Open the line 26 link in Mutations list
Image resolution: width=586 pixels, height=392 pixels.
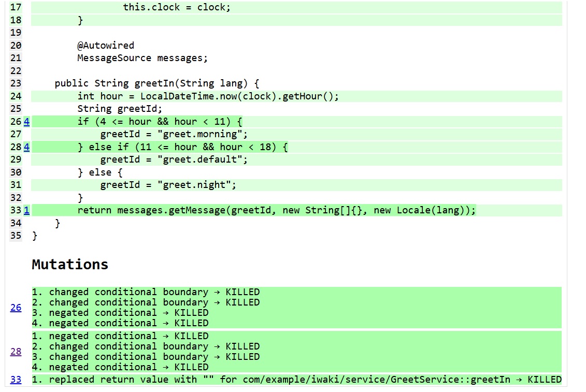16,308
